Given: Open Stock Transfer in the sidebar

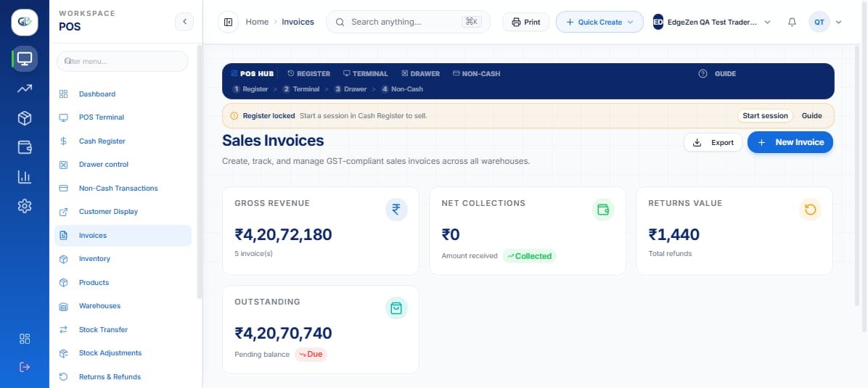Looking at the screenshot, I should click(x=123, y=329).
